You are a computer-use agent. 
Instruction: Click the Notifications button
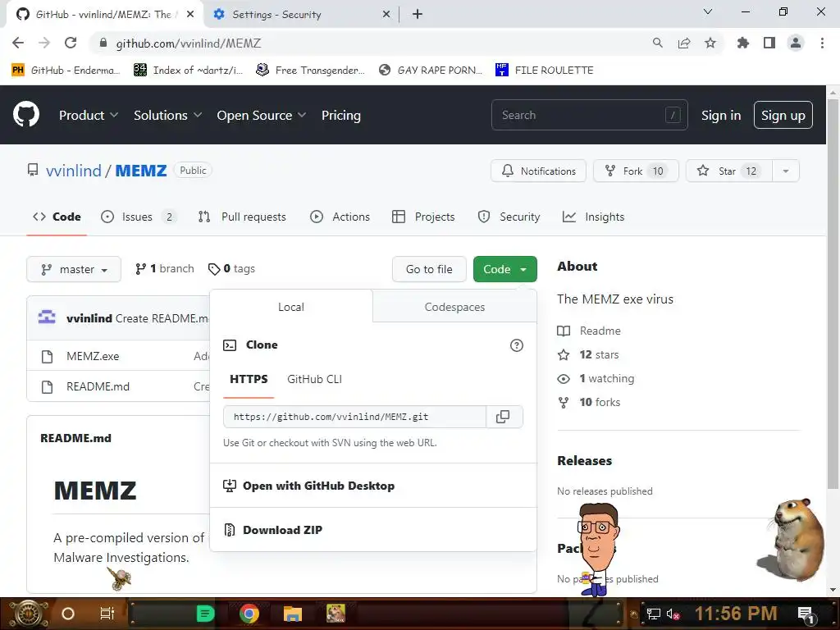[x=538, y=171]
